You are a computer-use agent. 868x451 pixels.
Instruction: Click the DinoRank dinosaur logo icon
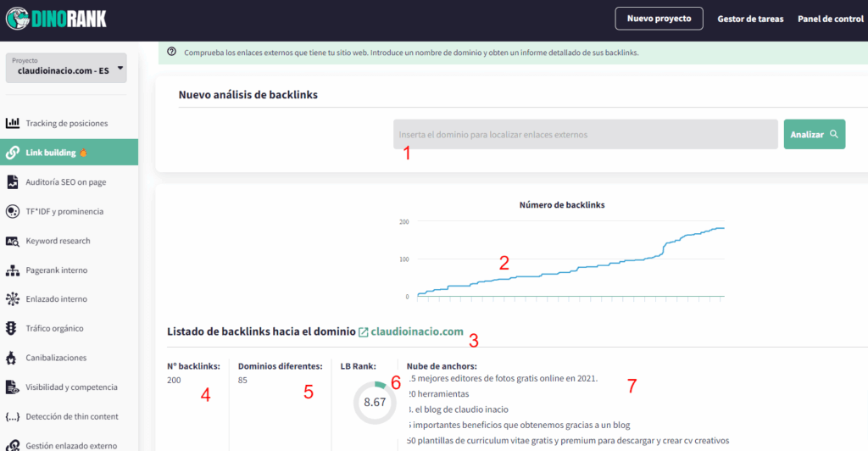(17, 19)
